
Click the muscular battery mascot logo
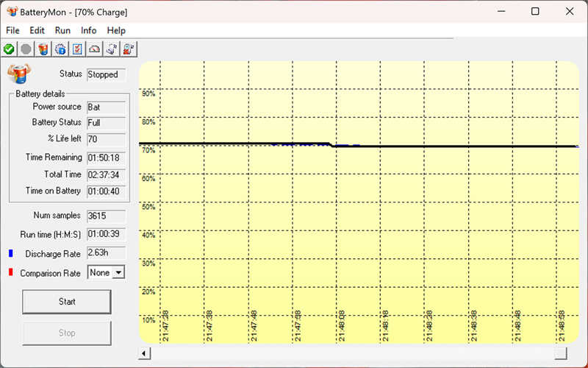(x=19, y=73)
